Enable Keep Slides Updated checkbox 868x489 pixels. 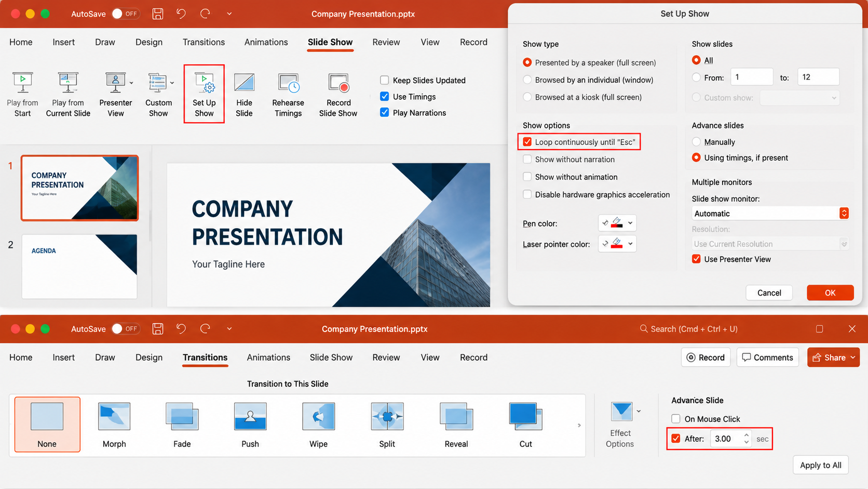point(385,80)
